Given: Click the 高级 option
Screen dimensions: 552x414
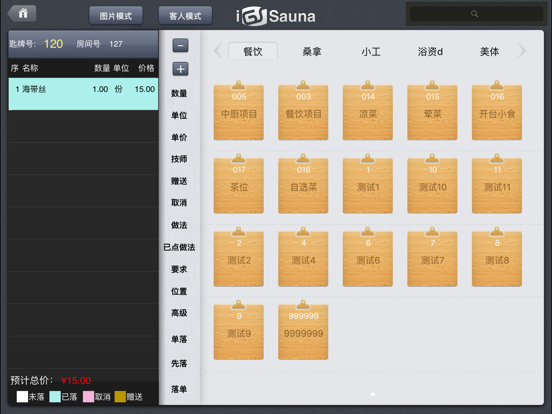Looking at the screenshot, I should (x=179, y=313).
